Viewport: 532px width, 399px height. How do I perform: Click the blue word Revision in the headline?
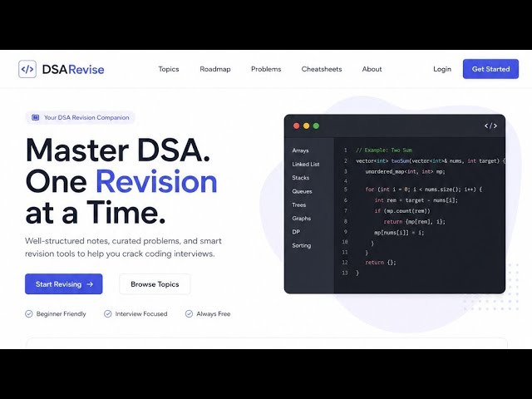[156, 181]
